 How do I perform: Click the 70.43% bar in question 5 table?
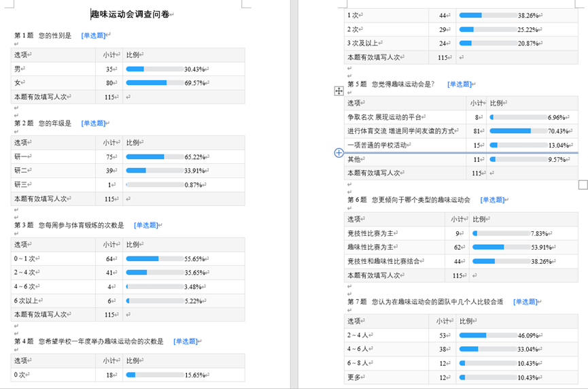coord(518,131)
